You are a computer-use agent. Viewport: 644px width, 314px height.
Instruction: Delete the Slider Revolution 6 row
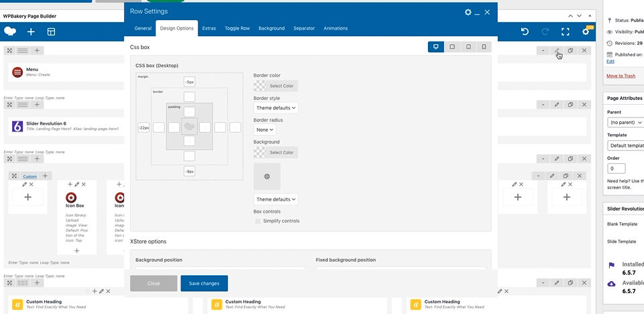[x=584, y=105]
